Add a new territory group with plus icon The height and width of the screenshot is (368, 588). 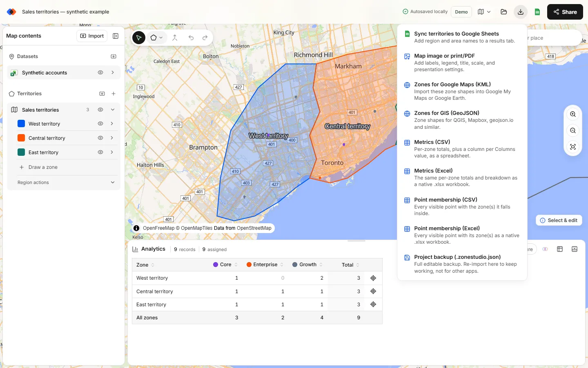[x=114, y=94]
